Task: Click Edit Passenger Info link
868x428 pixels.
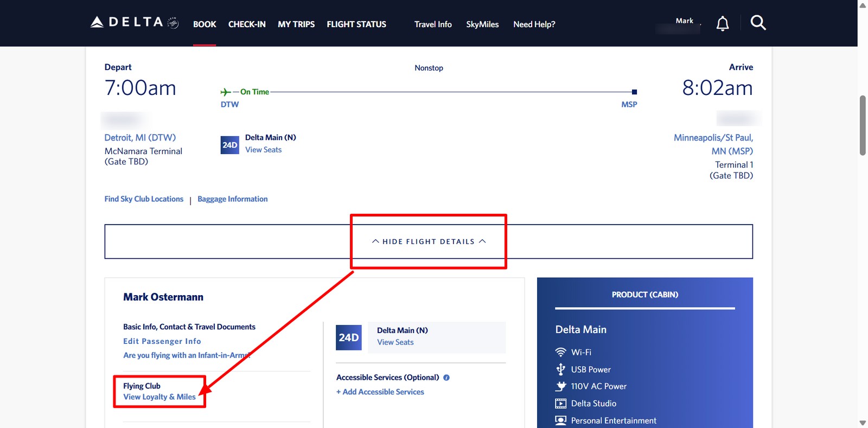Action: pyautogui.click(x=162, y=341)
